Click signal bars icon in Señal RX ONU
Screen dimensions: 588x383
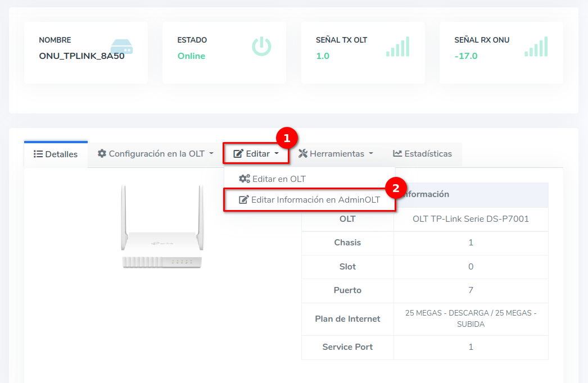tap(536, 47)
